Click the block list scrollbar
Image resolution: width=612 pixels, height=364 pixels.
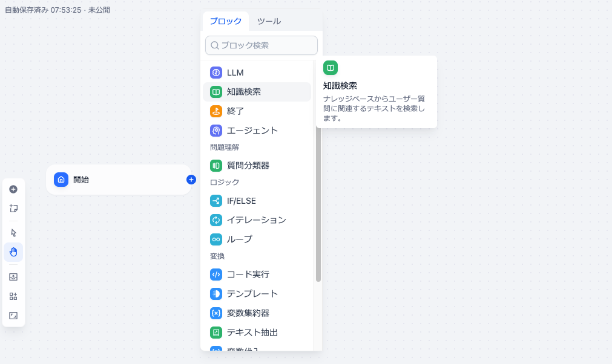(x=318, y=200)
